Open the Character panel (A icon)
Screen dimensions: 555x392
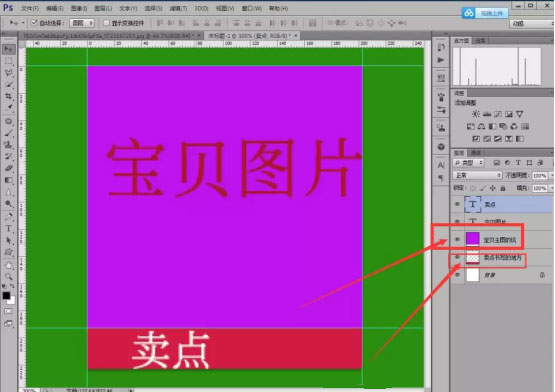[441, 165]
